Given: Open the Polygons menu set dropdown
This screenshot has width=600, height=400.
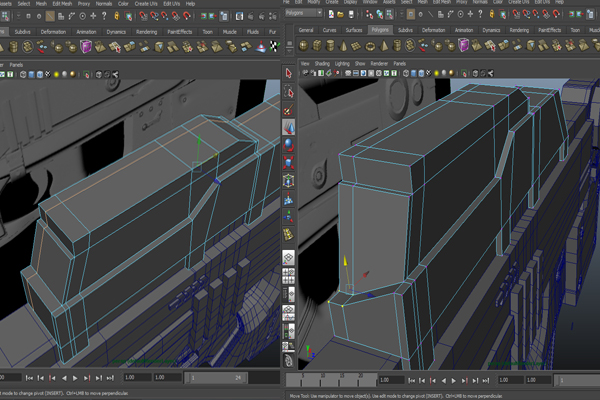Looking at the screenshot, I should [x=304, y=13].
